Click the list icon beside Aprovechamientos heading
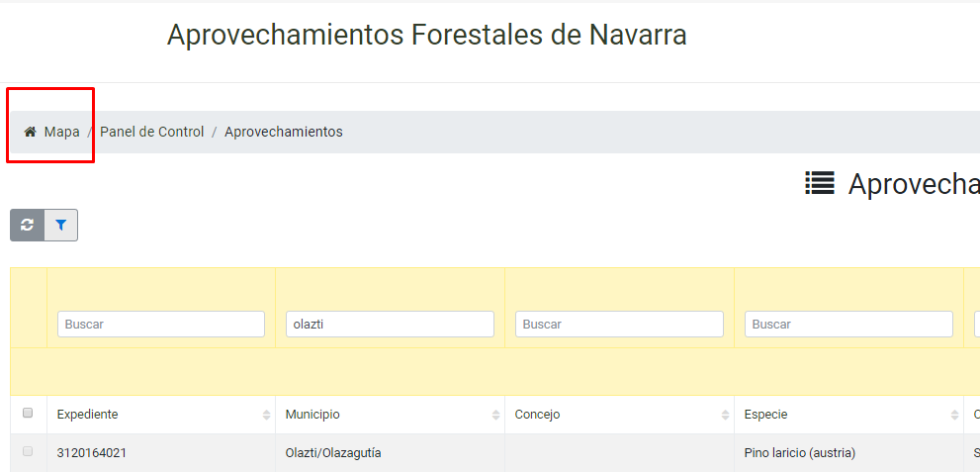Image resolution: width=980 pixels, height=472 pixels. pos(820,184)
